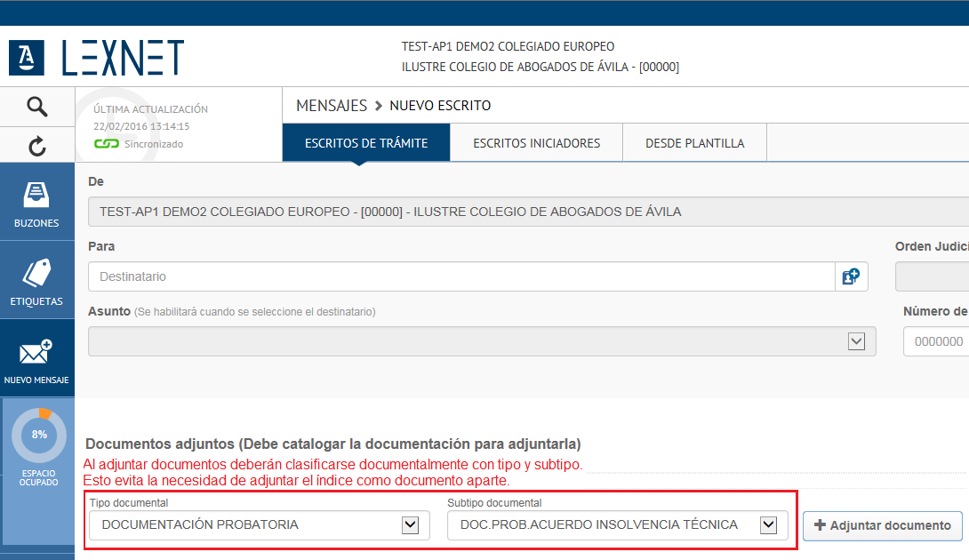Open the Tipo documental dropdown
969x560 pixels.
410,525
